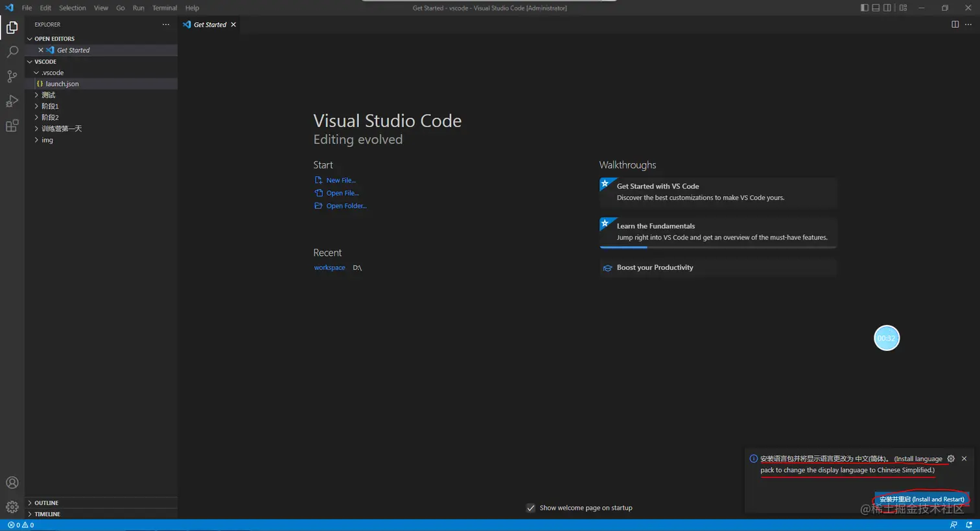Click Install and Restart button
This screenshot has width=980, height=531.
click(x=921, y=499)
